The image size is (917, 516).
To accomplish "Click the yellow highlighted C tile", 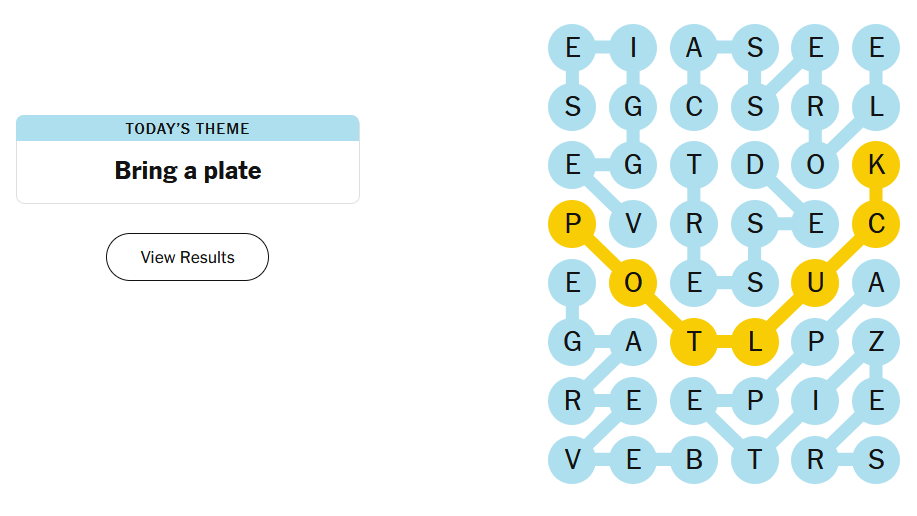I will click(876, 224).
